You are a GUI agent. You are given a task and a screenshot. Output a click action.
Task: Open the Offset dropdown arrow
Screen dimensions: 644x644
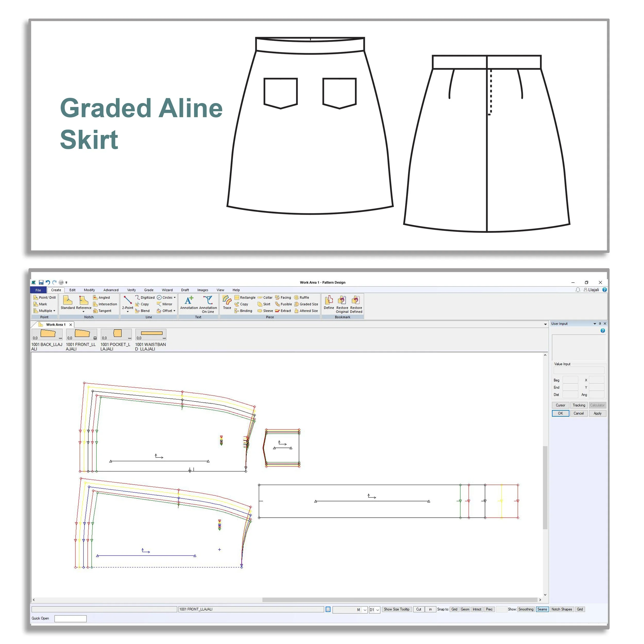click(174, 311)
